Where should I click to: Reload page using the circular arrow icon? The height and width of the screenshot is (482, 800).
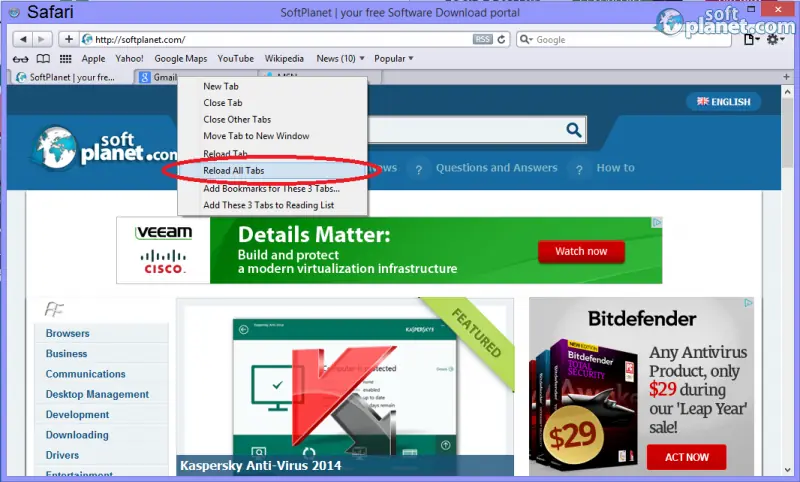[502, 39]
